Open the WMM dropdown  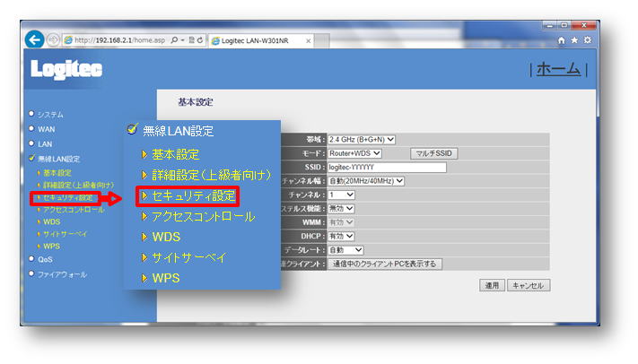click(x=341, y=222)
